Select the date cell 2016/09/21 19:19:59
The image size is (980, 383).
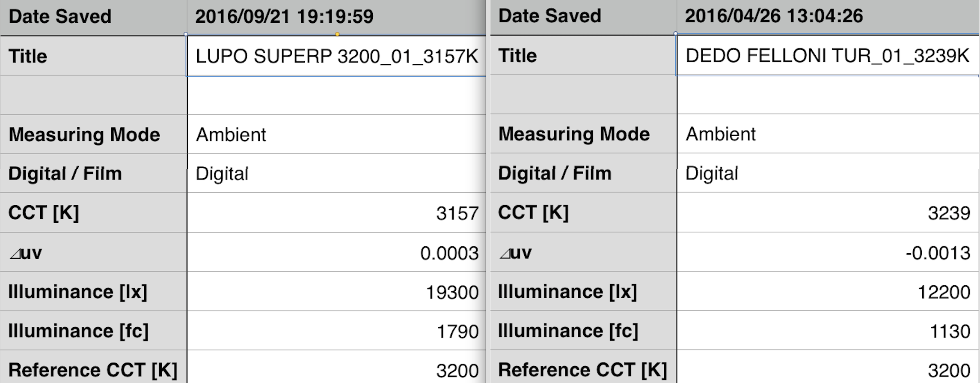click(x=284, y=17)
